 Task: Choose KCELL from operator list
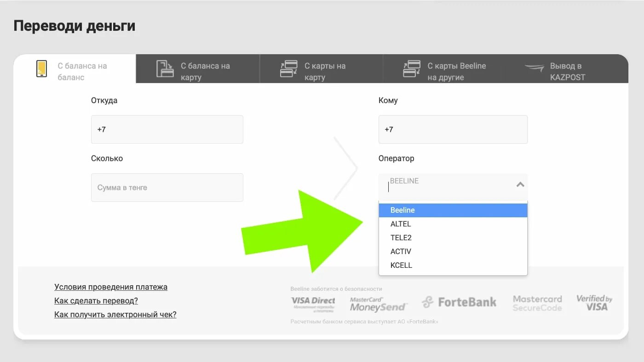pos(453,266)
